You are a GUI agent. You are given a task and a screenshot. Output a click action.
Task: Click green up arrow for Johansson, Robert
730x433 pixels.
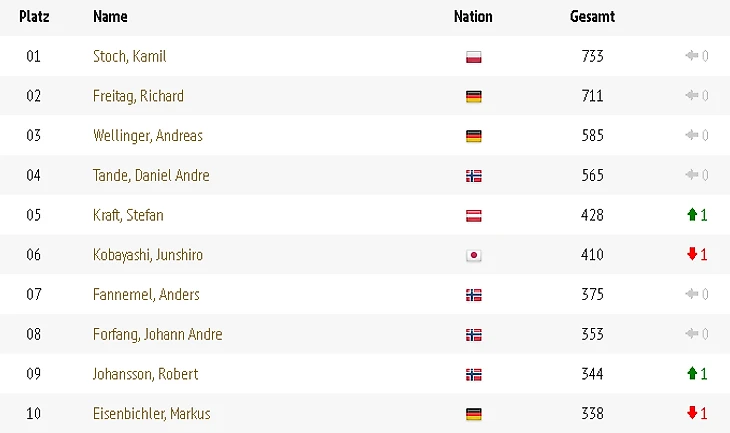692,373
